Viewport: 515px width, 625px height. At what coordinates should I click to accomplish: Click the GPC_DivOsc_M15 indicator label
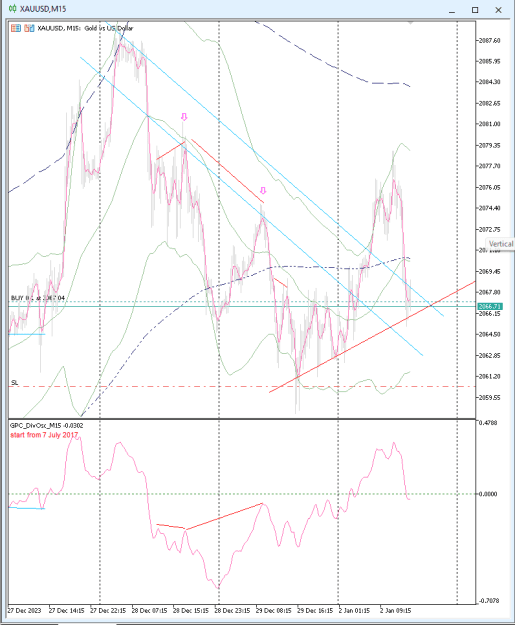tap(47, 426)
